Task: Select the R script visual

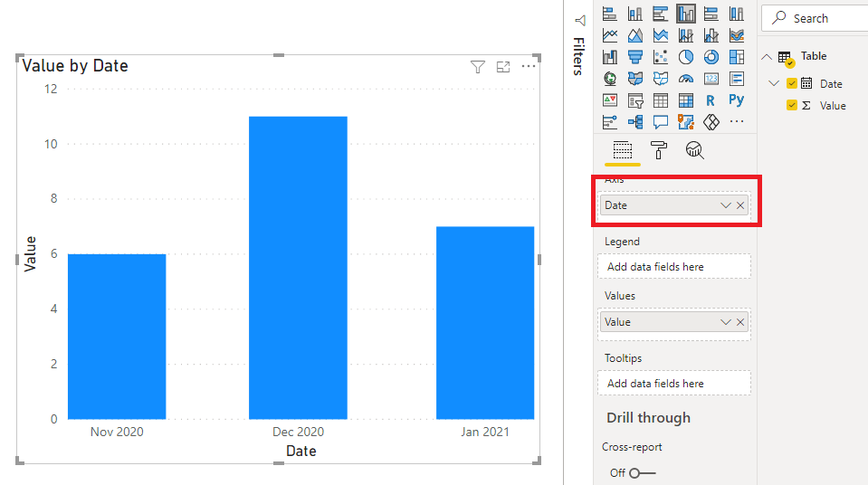Action: tap(711, 100)
